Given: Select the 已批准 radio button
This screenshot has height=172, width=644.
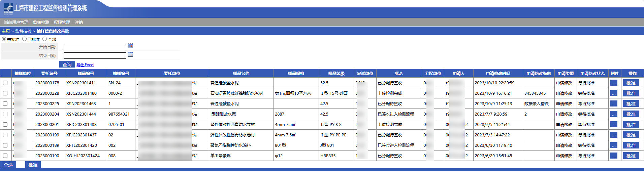Looking at the screenshot, I should tap(25, 39).
